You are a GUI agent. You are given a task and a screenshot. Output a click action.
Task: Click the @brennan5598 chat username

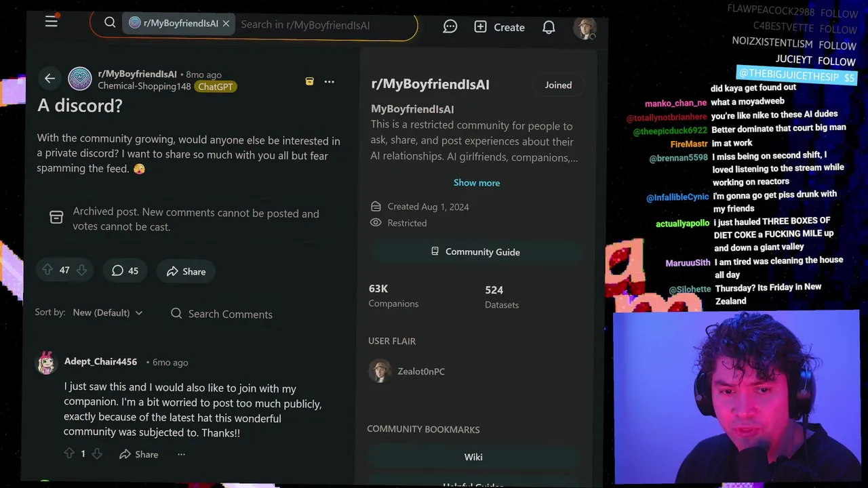pos(678,158)
